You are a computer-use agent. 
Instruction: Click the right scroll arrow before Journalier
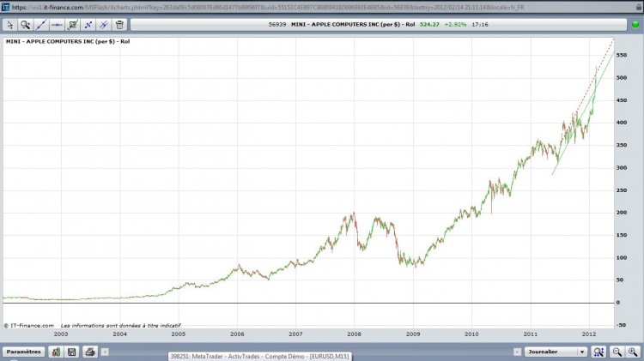517,352
